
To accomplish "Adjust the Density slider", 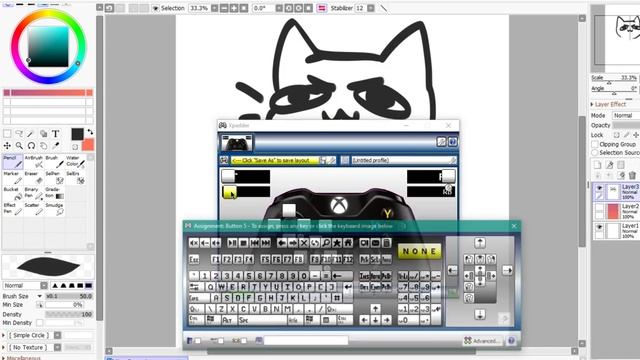I will (69, 314).
